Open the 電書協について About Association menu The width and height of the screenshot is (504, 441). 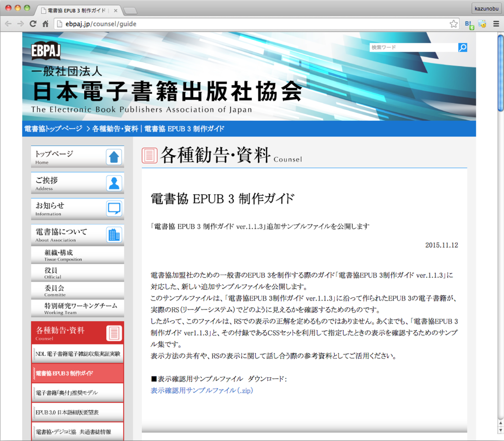click(77, 235)
